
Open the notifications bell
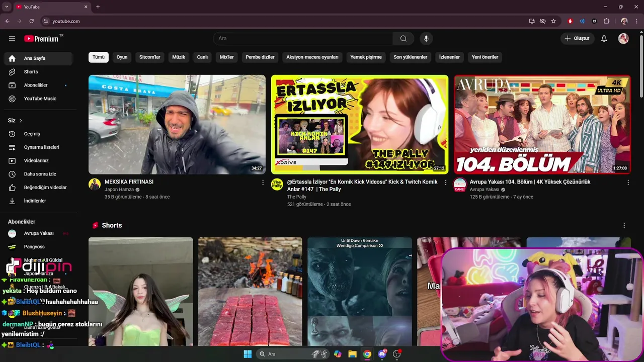tap(604, 39)
